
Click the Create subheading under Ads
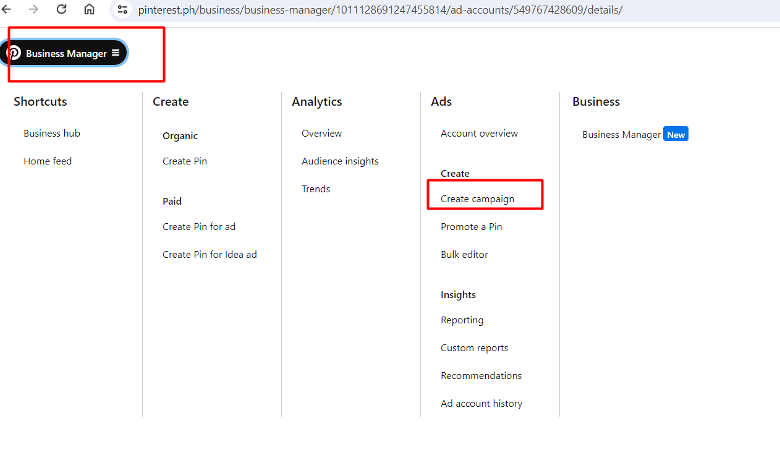click(x=455, y=174)
